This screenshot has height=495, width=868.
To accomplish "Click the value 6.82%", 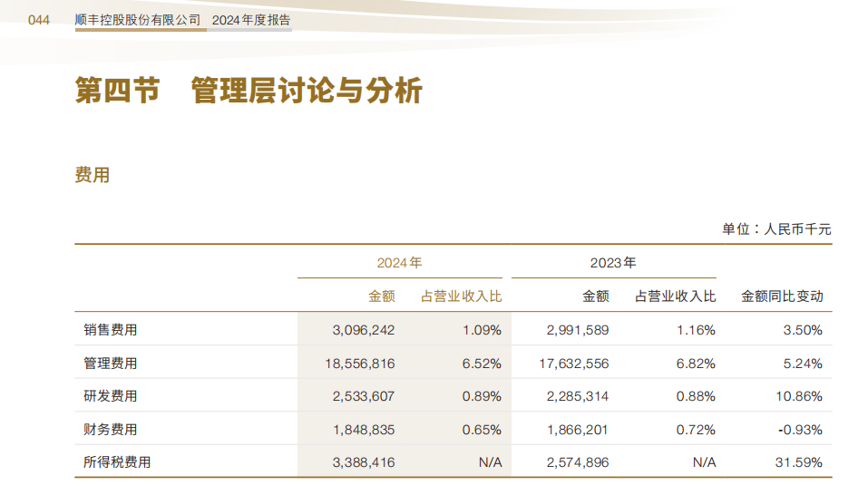I will click(696, 364).
